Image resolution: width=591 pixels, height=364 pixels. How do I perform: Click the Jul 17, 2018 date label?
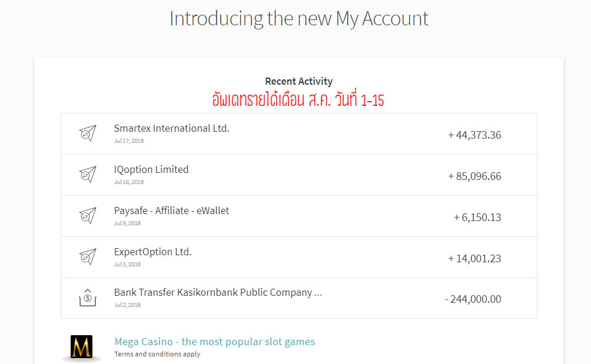point(129,141)
